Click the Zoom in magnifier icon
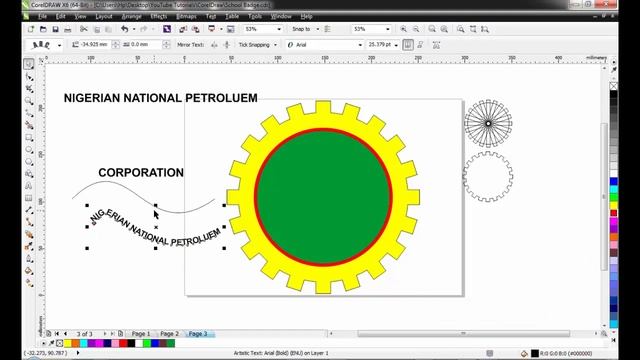 pos(403,29)
